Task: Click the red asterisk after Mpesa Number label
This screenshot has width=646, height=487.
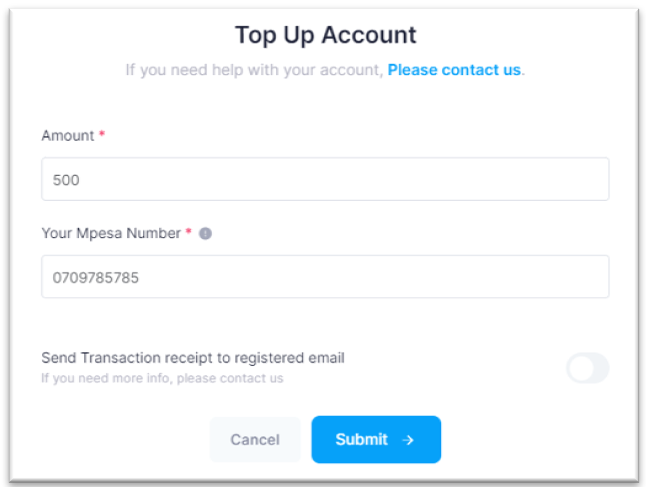Action: [x=189, y=233]
